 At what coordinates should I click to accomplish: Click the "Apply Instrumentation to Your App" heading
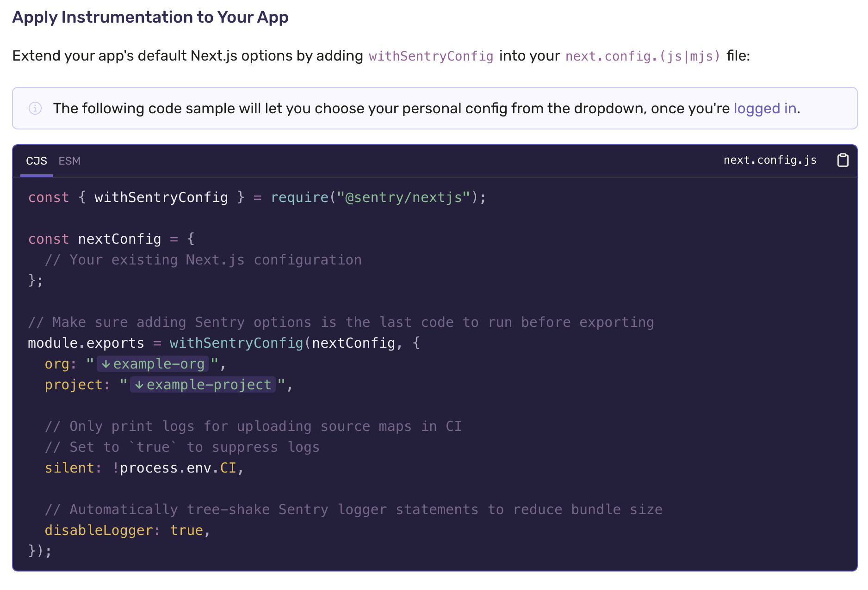click(150, 17)
